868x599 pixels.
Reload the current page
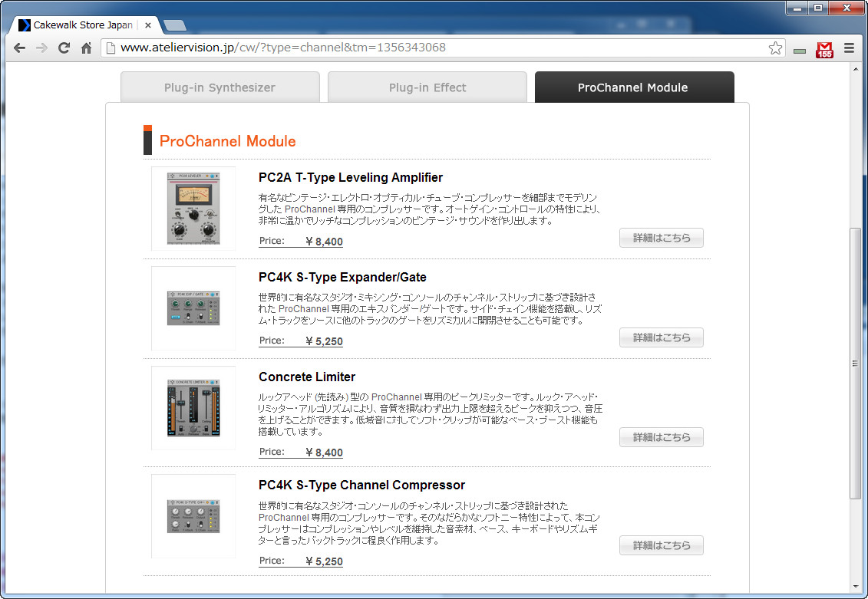click(x=64, y=48)
